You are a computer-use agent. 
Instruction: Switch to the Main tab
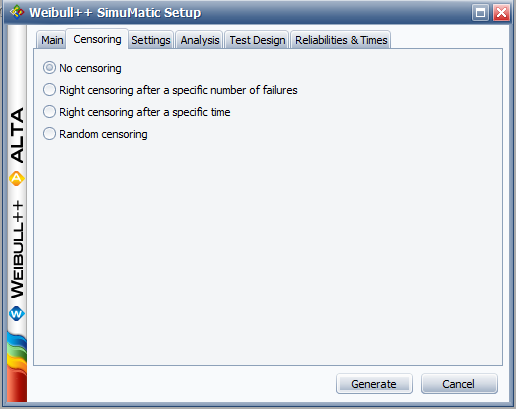pos(52,40)
